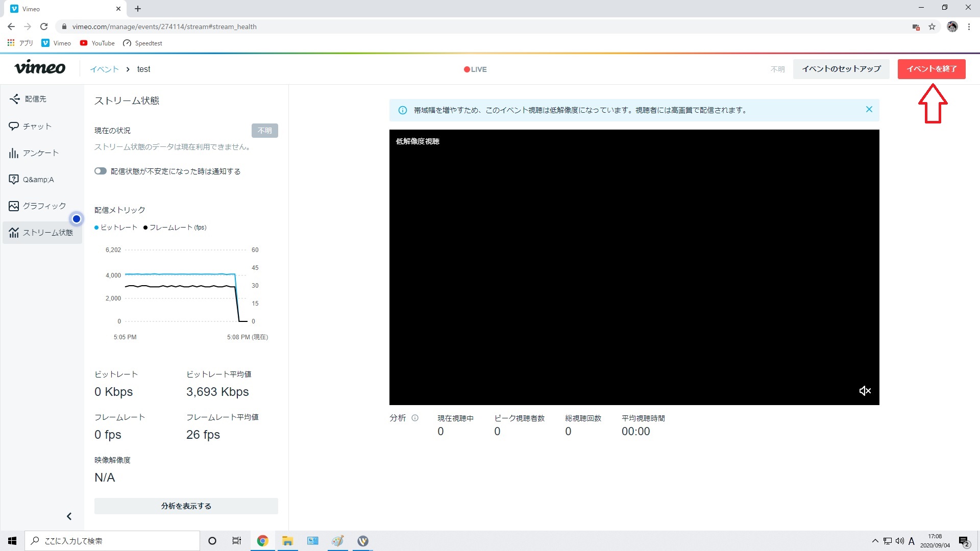The height and width of the screenshot is (551, 980).
Task: Bookmark this page with star icon
Action: pos(932,27)
